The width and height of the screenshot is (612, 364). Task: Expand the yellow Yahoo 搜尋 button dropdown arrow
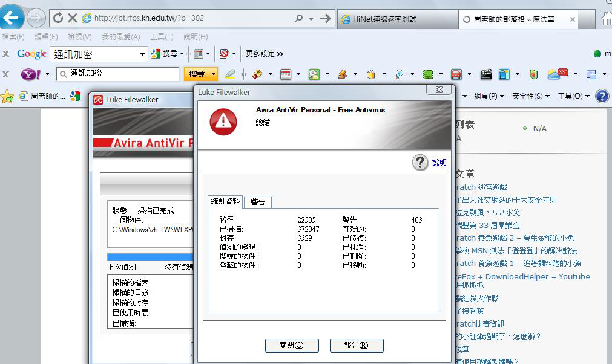coord(213,74)
